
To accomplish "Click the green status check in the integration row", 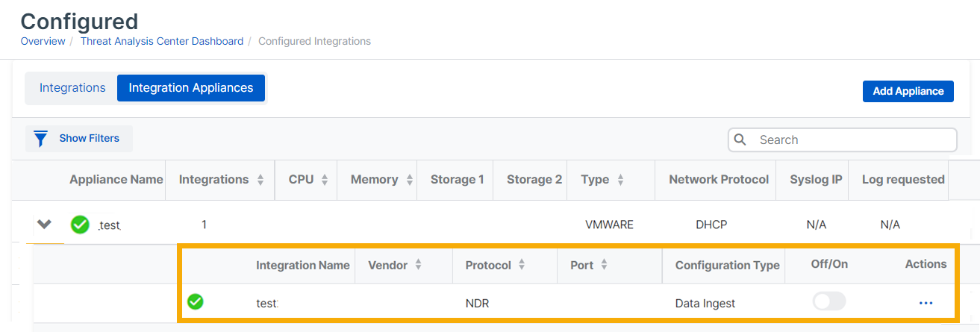I will (196, 302).
